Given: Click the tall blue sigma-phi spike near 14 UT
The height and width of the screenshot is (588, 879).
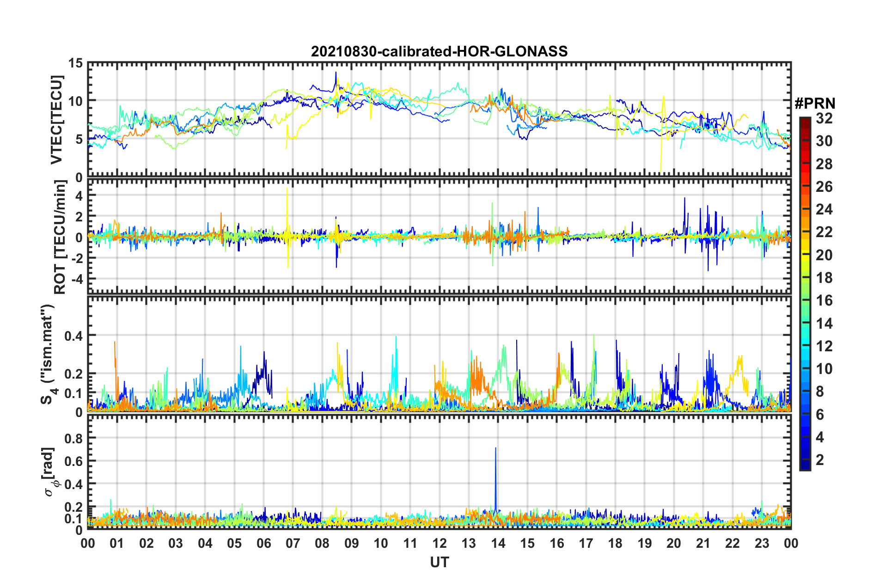Looking at the screenshot, I should point(495,448).
